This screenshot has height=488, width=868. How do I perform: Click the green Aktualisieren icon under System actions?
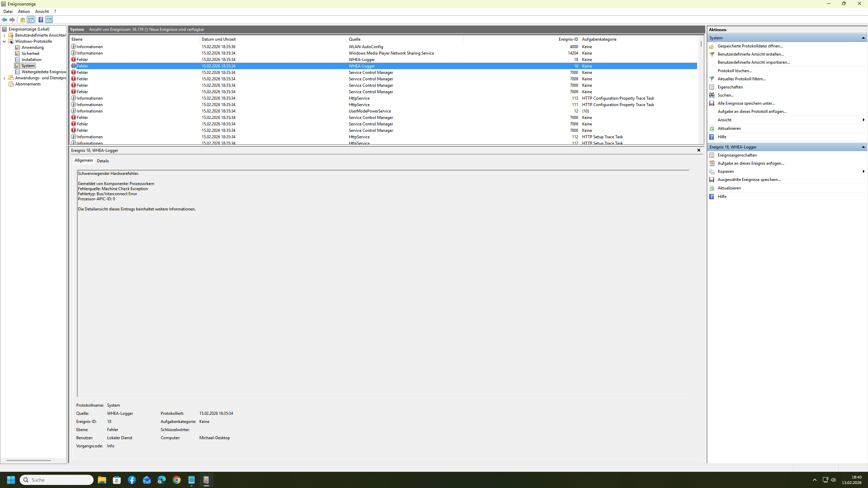point(712,128)
